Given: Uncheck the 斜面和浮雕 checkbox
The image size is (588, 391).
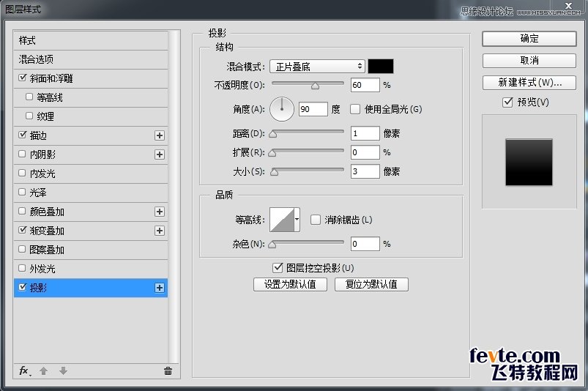Looking at the screenshot, I should tap(23, 78).
